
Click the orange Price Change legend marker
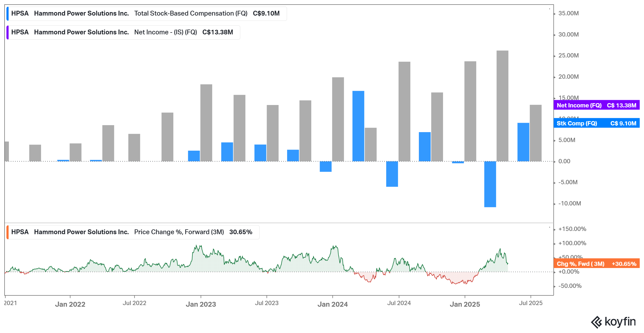click(x=8, y=232)
